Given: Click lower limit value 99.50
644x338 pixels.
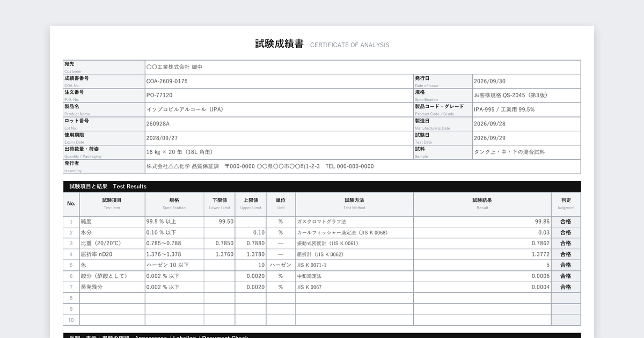Looking at the screenshot, I should click(220, 222).
